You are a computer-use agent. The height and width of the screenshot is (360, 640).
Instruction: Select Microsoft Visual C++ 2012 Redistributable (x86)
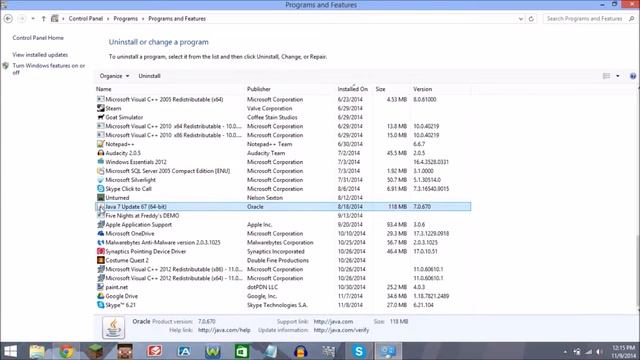click(173, 269)
